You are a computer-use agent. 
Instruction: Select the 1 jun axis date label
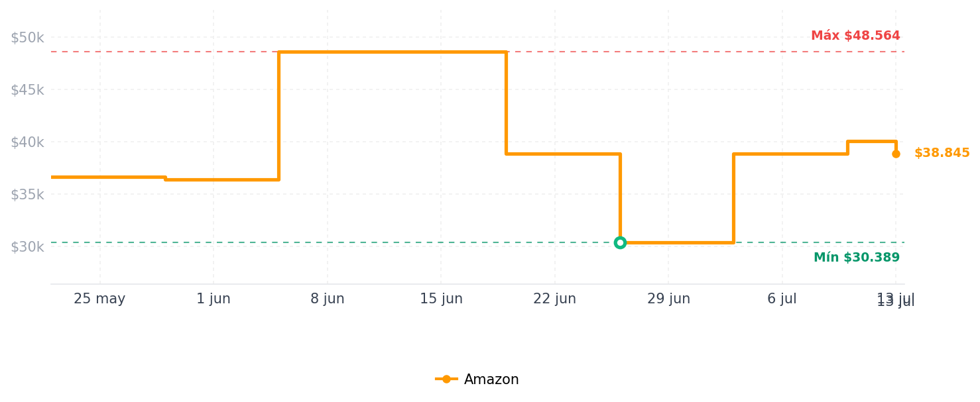(214, 299)
